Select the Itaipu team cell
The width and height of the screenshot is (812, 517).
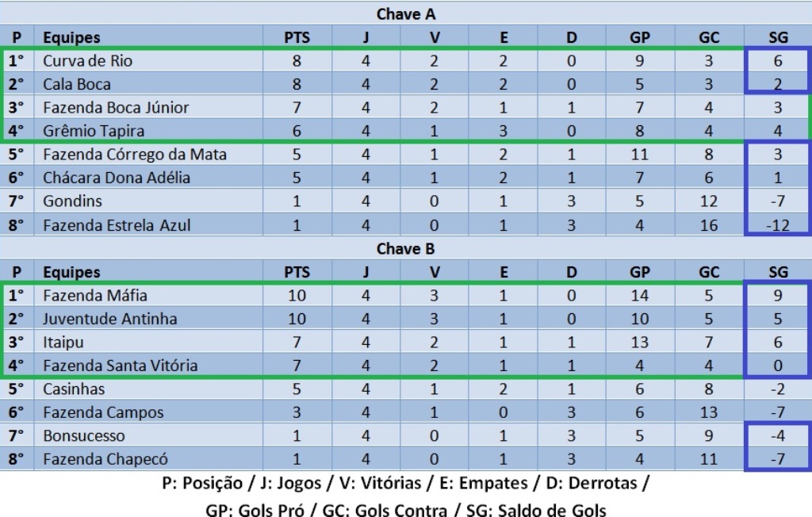(x=63, y=343)
